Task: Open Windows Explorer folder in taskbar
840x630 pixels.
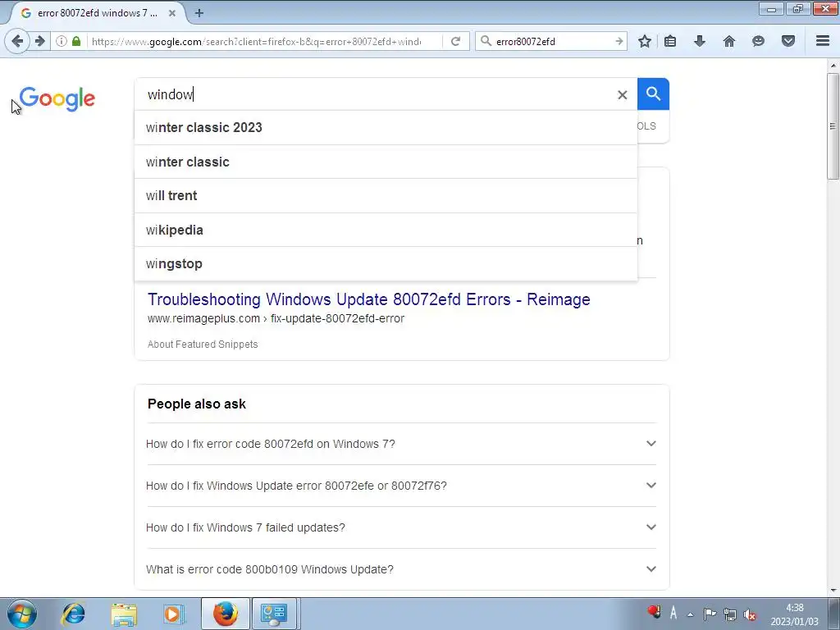Action: click(125, 614)
